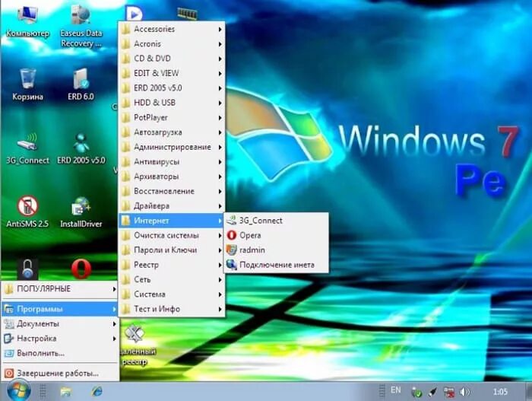Image resolution: width=532 pixels, height=401 pixels.
Task: Launch the ERD 6.0 desktop icon
Action: [x=81, y=84]
